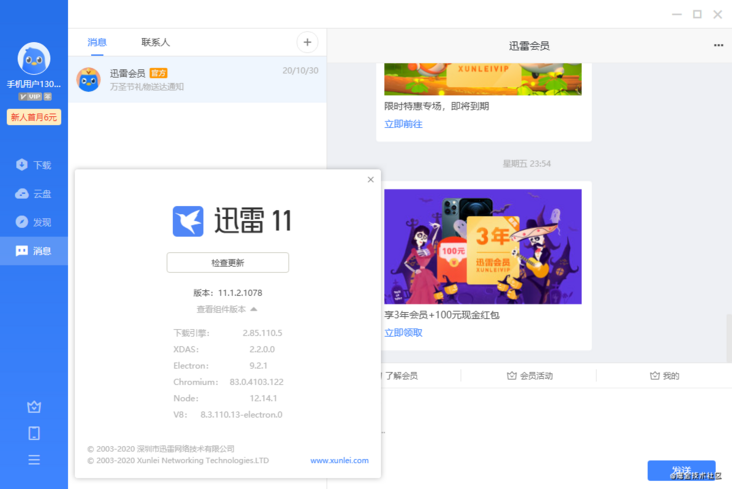Click the 立即前往 link

pos(403,124)
